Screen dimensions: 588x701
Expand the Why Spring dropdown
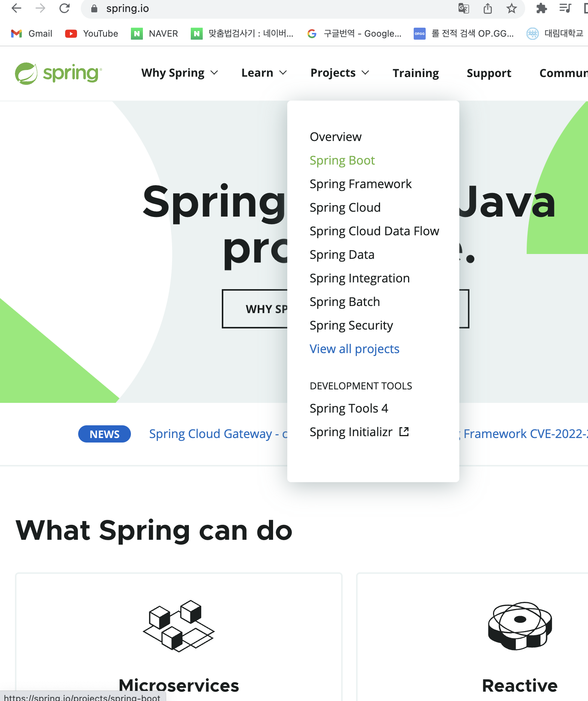point(180,73)
